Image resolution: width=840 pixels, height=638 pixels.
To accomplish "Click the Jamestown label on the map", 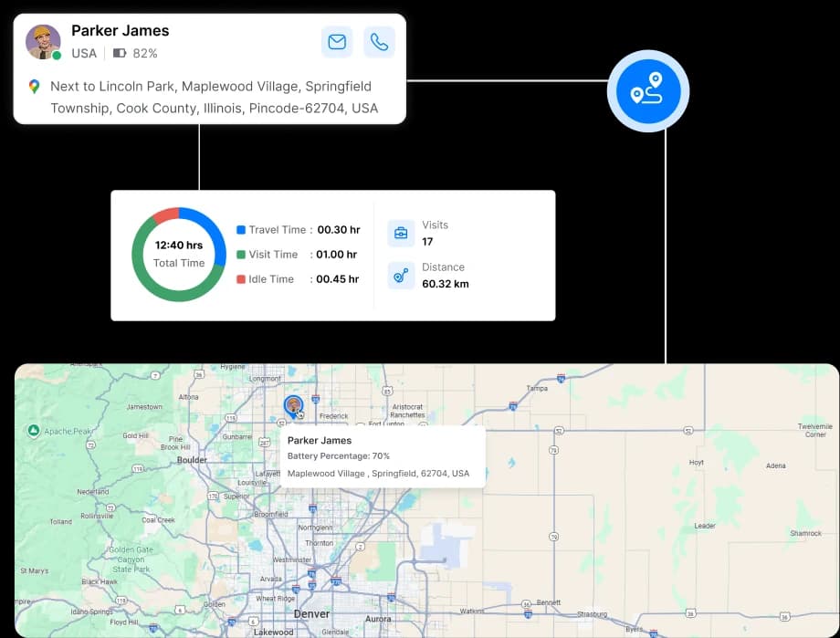I will [x=144, y=406].
